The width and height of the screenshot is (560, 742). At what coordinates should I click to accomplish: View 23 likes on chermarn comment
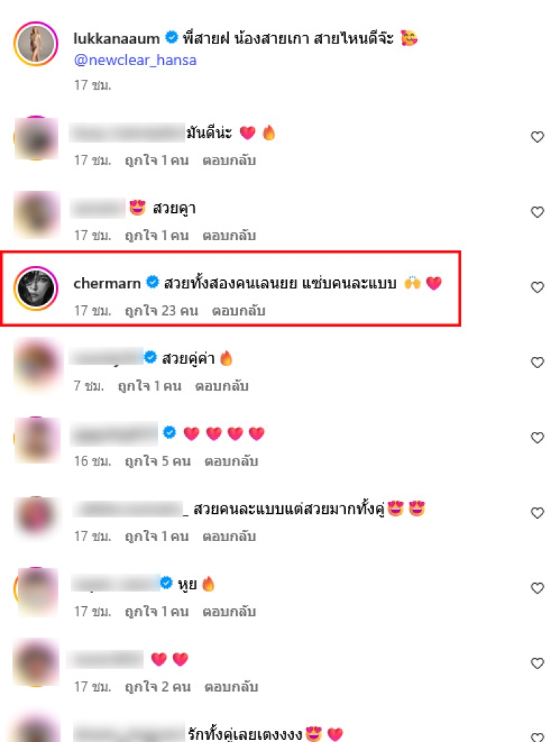pyautogui.click(x=161, y=311)
